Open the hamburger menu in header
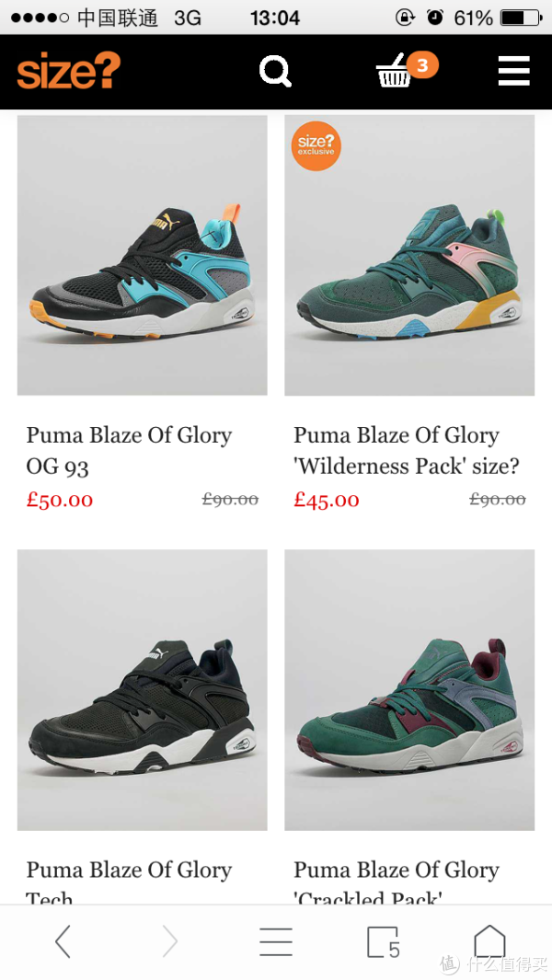This screenshot has height=980, width=552. tap(514, 71)
